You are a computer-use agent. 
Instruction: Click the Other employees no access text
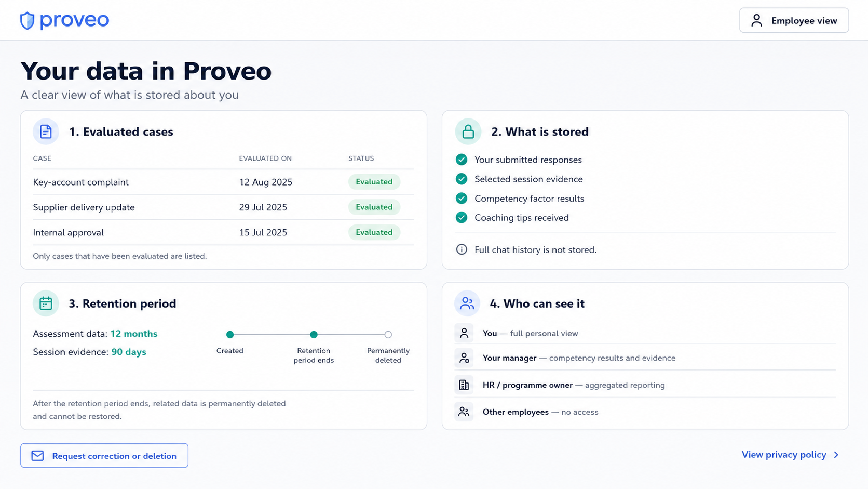540,412
